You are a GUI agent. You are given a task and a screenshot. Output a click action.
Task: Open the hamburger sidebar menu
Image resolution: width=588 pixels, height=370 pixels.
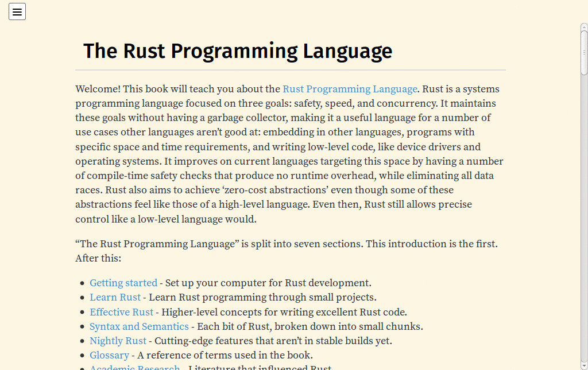[x=17, y=11]
